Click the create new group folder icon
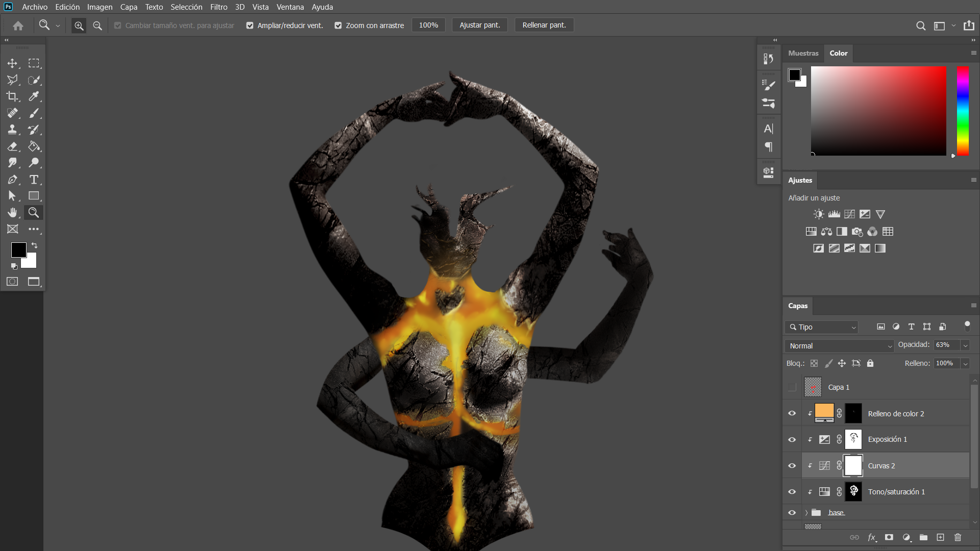The image size is (980, 551). coord(923,537)
